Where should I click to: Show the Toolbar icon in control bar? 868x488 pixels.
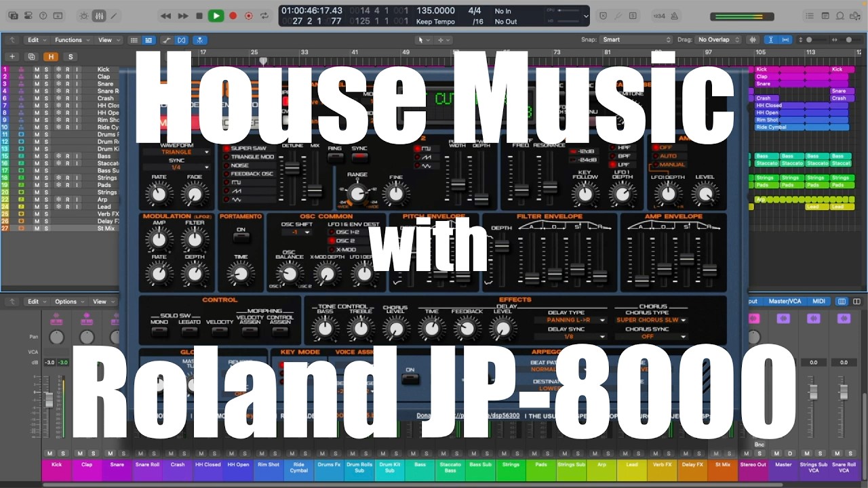coord(59,16)
